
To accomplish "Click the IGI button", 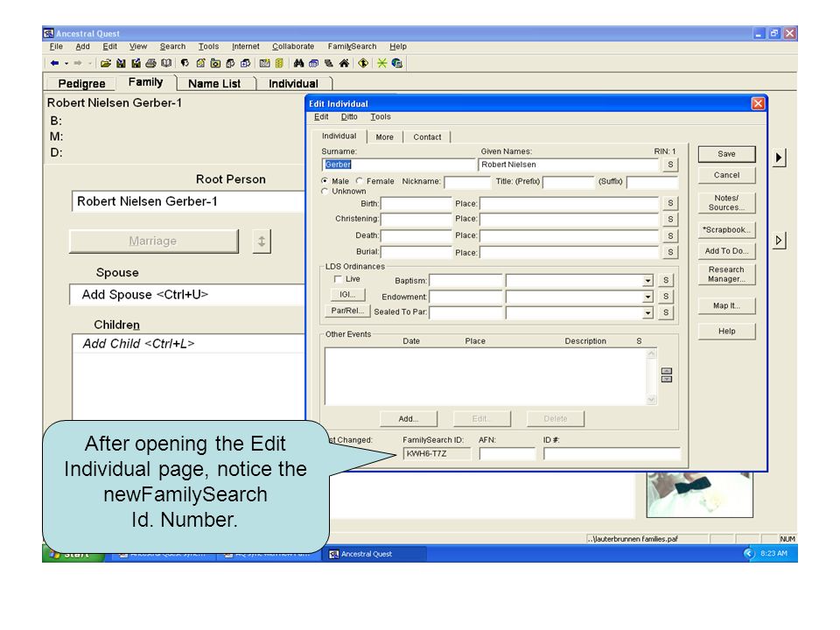I will [347, 295].
